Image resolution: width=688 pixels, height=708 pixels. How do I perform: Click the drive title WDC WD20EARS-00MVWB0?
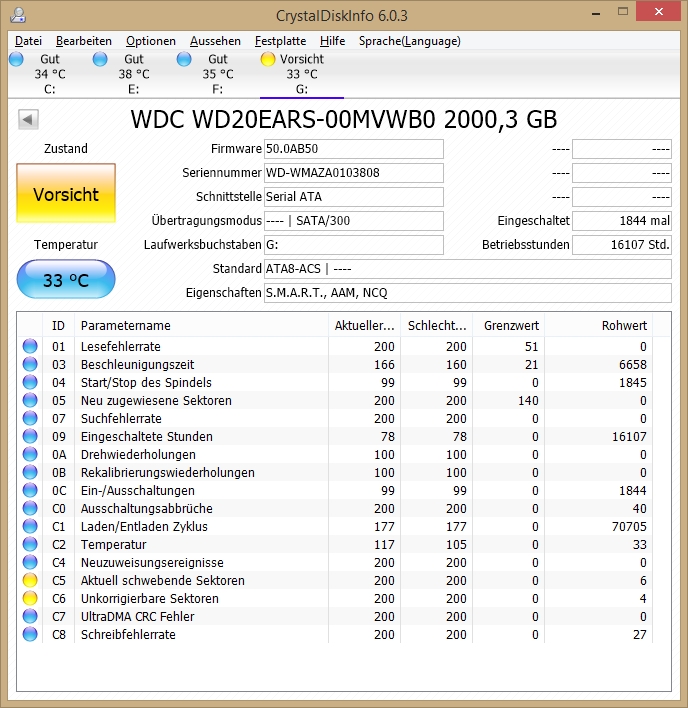click(344, 120)
